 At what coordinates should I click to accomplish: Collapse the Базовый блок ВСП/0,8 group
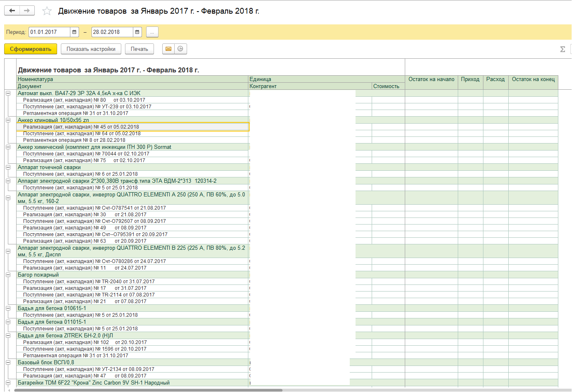[x=8, y=363]
